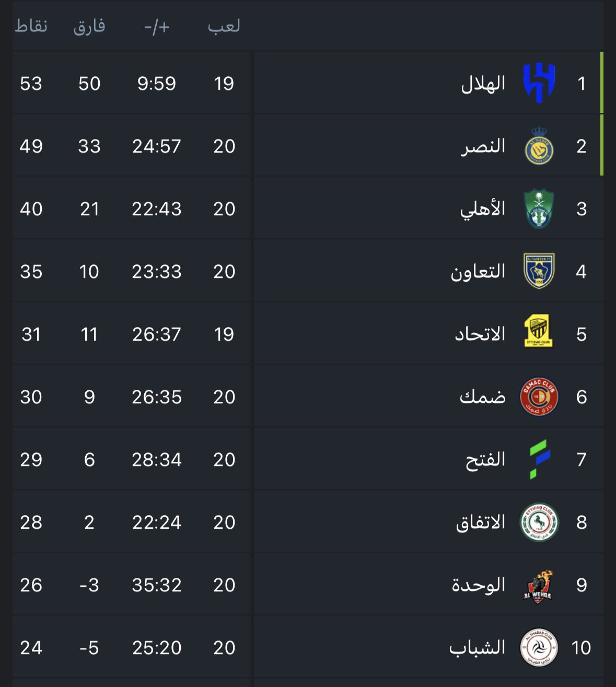Open the التعاون team name
Viewport: 616px width, 687px height.
tap(478, 272)
